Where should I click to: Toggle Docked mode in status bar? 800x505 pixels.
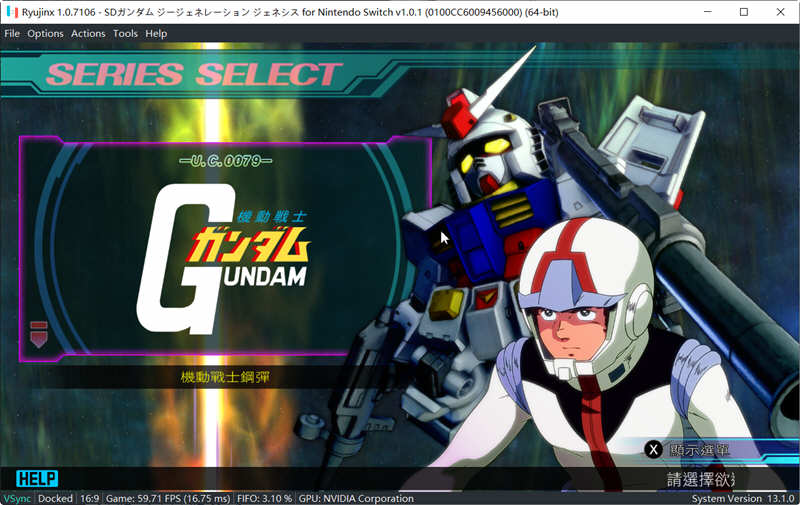pyautogui.click(x=55, y=498)
